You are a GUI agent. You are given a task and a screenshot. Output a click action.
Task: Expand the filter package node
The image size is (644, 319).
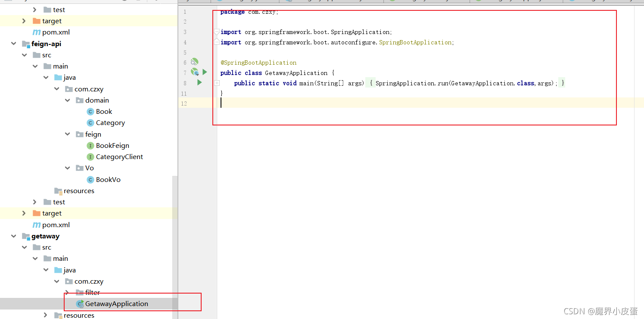(x=68, y=293)
